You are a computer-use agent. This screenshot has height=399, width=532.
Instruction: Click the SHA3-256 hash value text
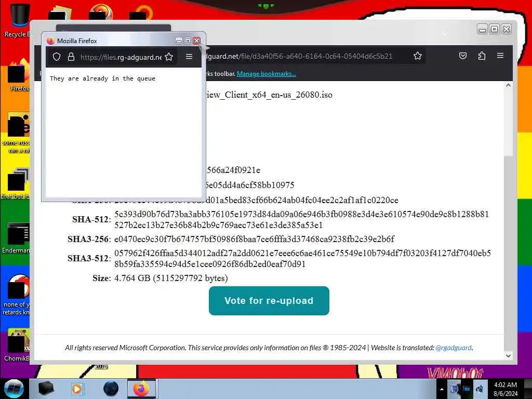tap(254, 239)
